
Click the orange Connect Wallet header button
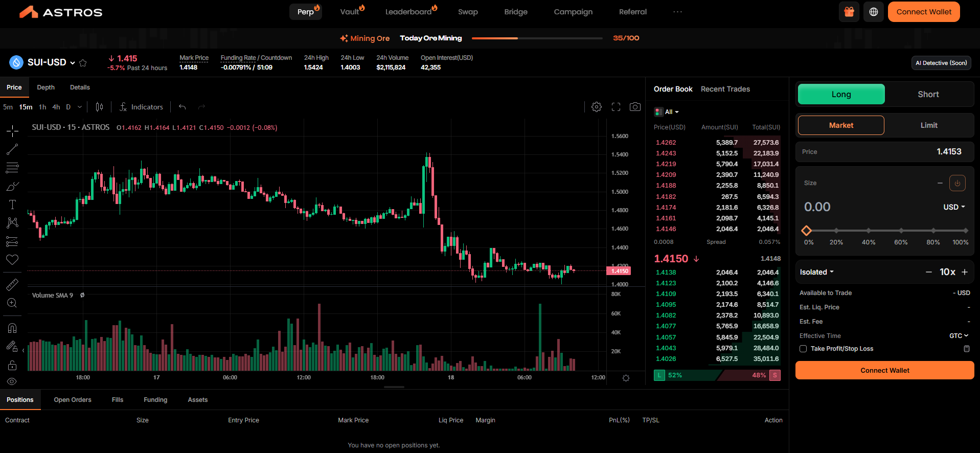(x=923, y=12)
